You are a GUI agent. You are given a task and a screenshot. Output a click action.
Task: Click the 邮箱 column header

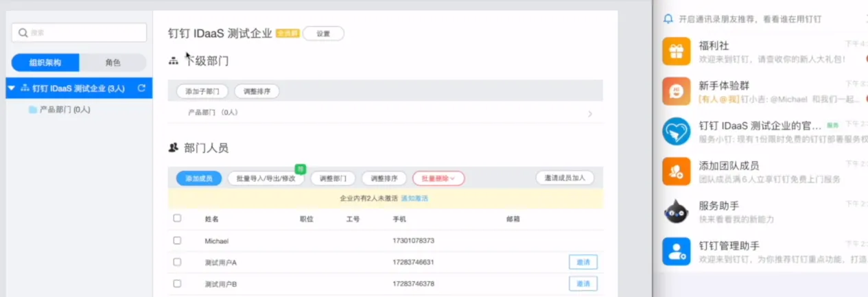click(x=513, y=219)
